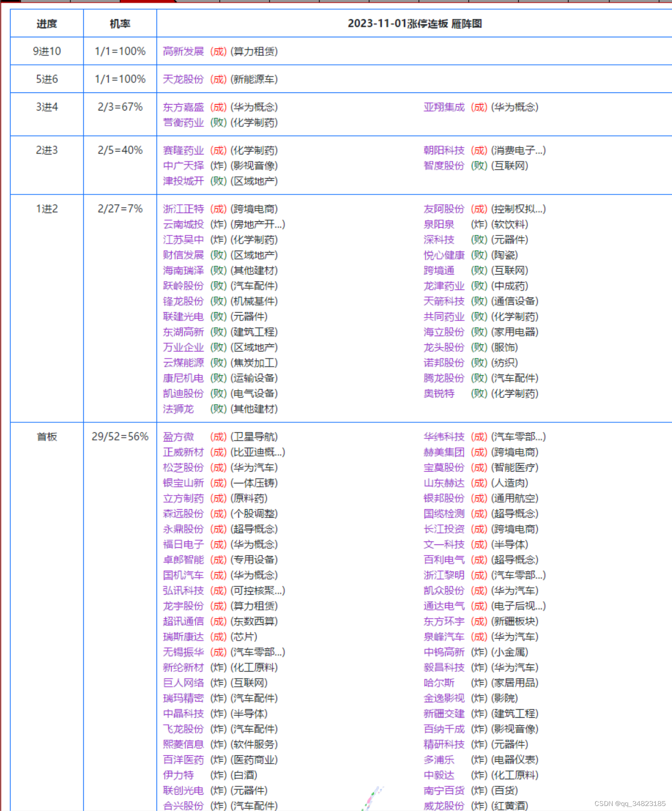Open 巨人网络 stock link
Viewport: 672px width, 811px height.
pyautogui.click(x=183, y=683)
